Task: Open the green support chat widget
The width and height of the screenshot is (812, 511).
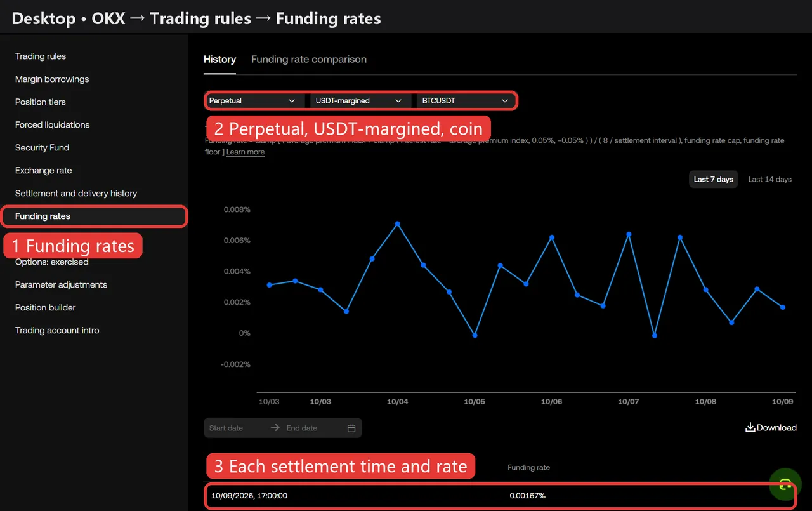Action: 785,485
